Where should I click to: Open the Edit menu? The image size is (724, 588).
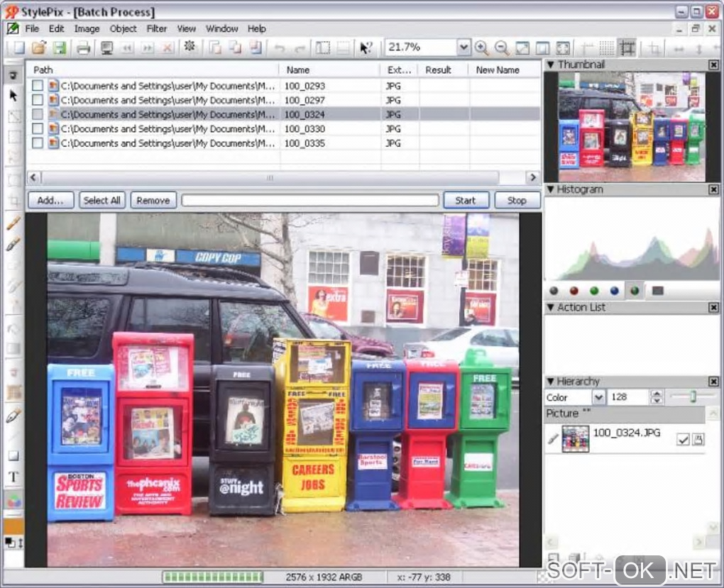[x=56, y=28]
